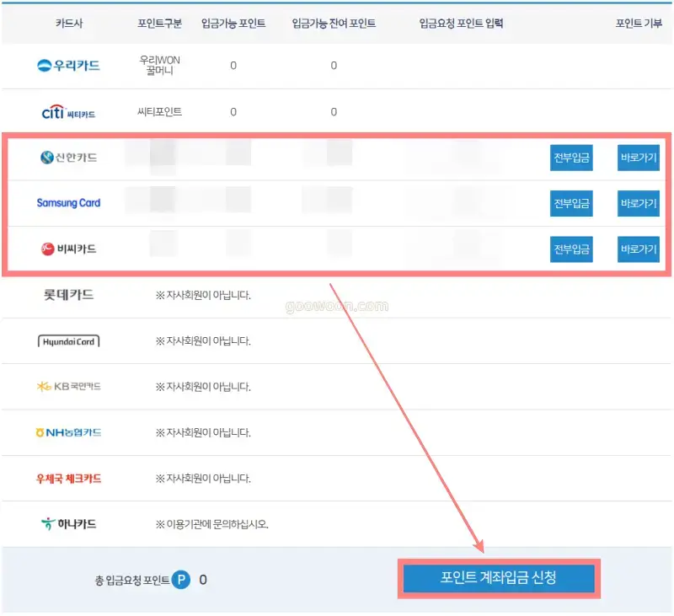Click 전부입금 button in 비씨카드 row
This screenshot has width=674, height=616.
click(x=571, y=249)
